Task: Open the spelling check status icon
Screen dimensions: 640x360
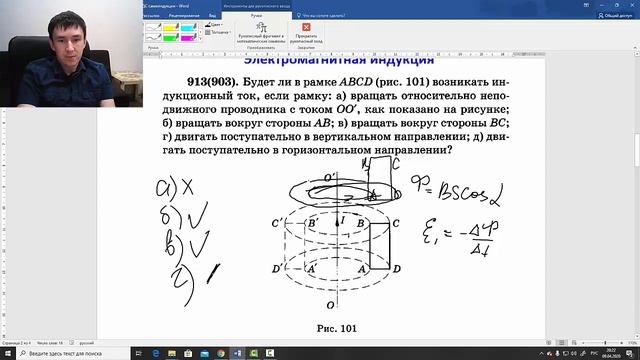Action: 71,343
